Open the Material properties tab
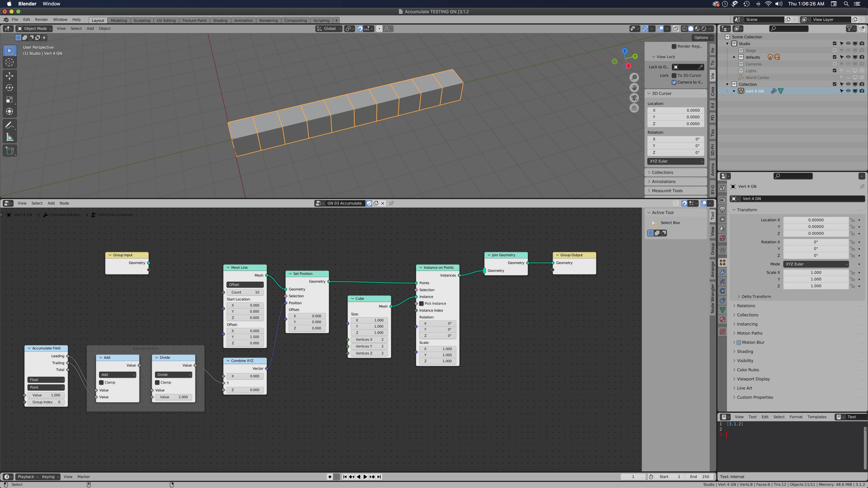The width and height of the screenshot is (868, 488). click(x=722, y=319)
